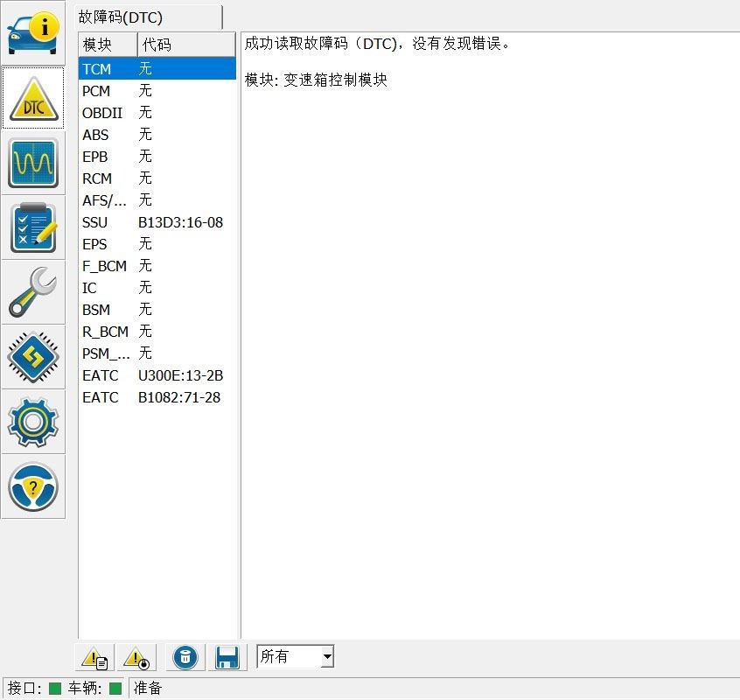
Task: Select the EPS row
Action: (x=157, y=244)
